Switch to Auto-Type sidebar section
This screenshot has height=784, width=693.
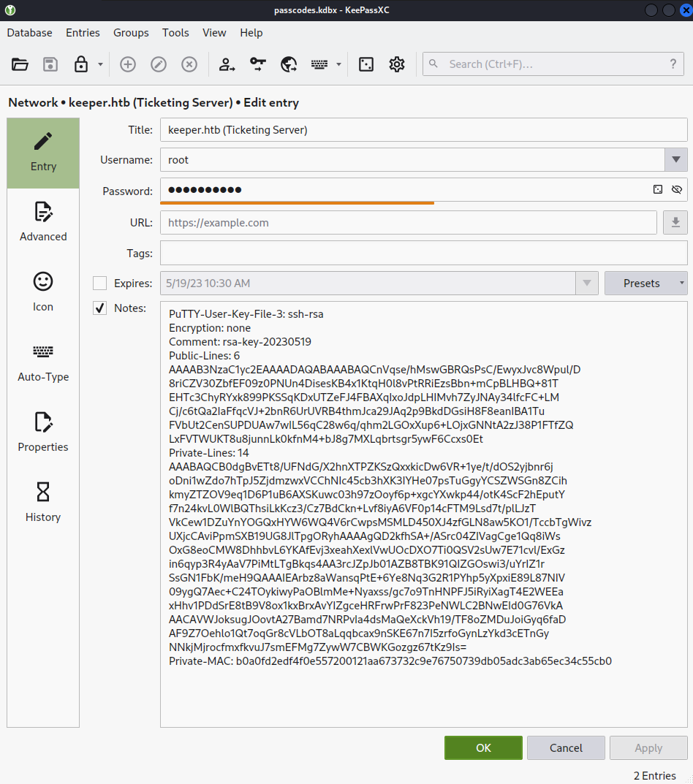point(43,362)
